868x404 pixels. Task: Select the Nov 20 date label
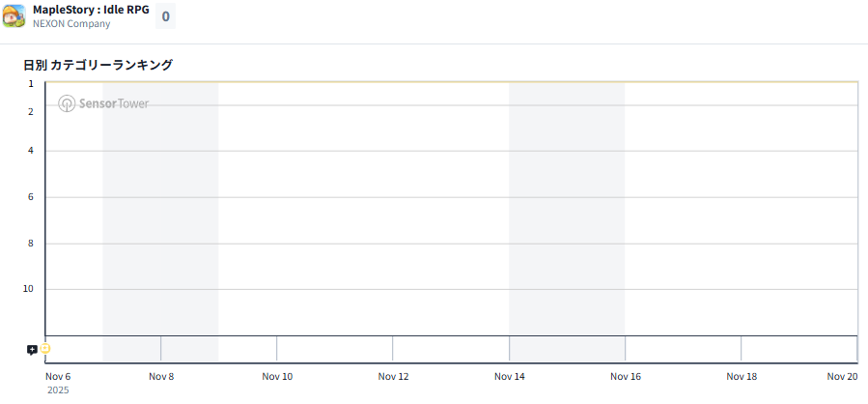[842, 377]
